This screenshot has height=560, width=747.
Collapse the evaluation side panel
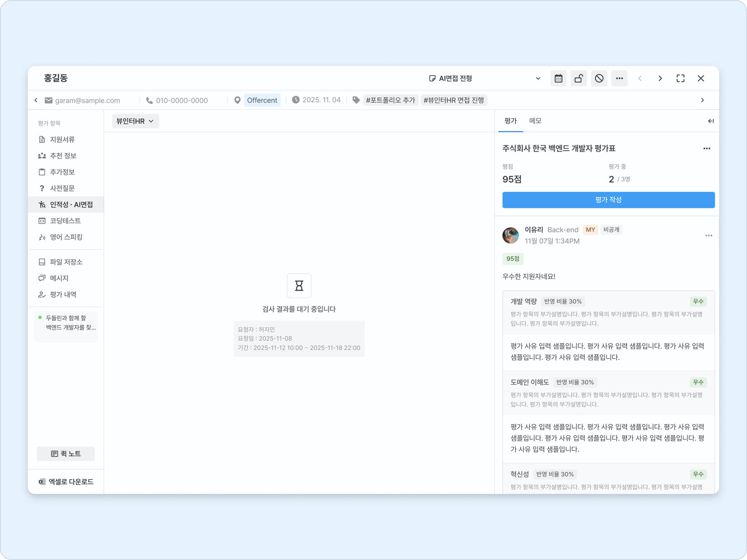click(710, 121)
